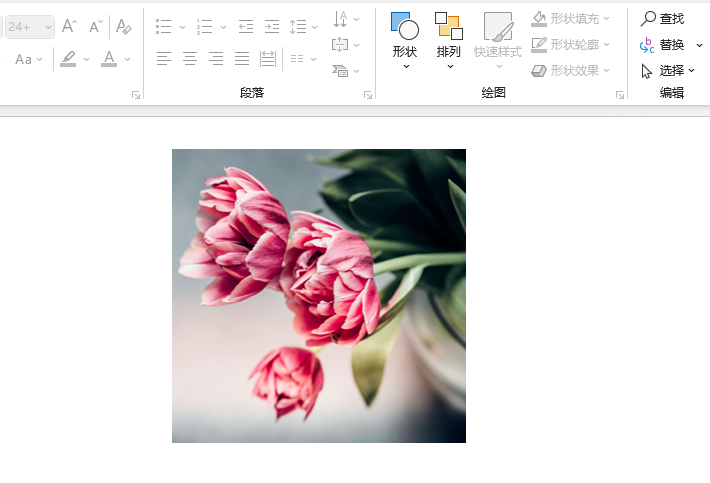Click the Numbering list icon
The width and height of the screenshot is (710, 483).
click(205, 27)
